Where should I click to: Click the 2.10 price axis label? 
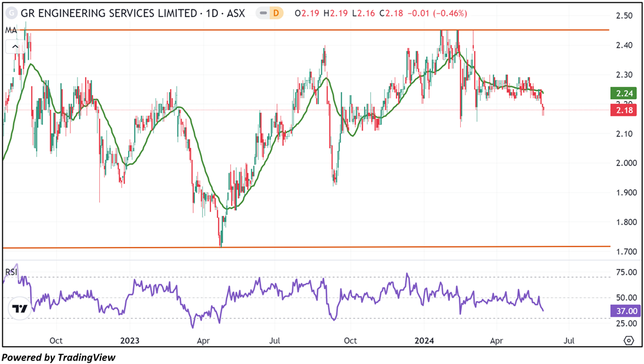coord(625,134)
